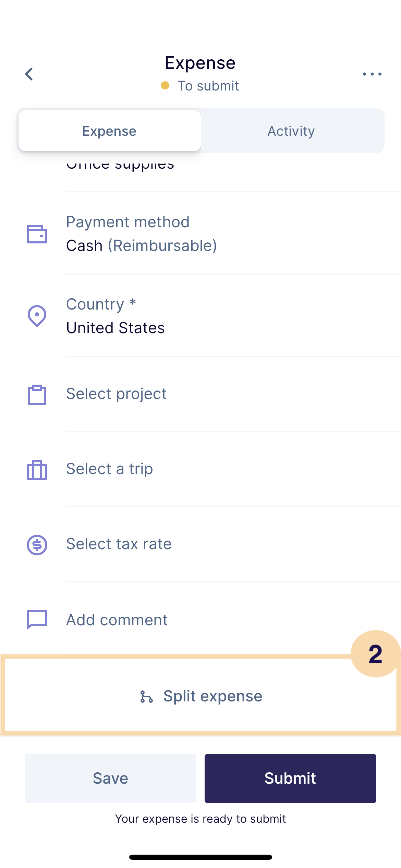Tap the back arrow icon
The height and width of the screenshot is (868, 401).
pyautogui.click(x=29, y=74)
